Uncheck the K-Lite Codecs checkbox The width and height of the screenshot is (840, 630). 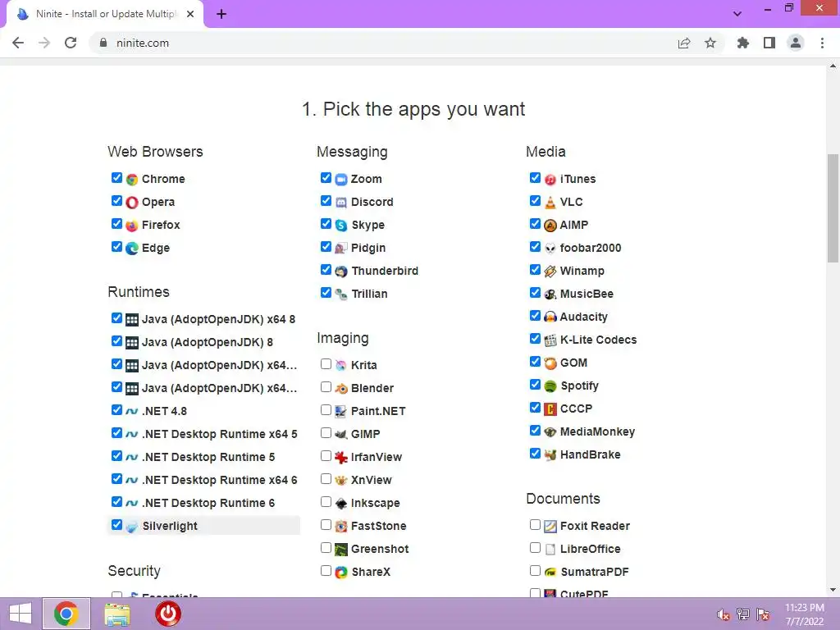pyautogui.click(x=535, y=339)
